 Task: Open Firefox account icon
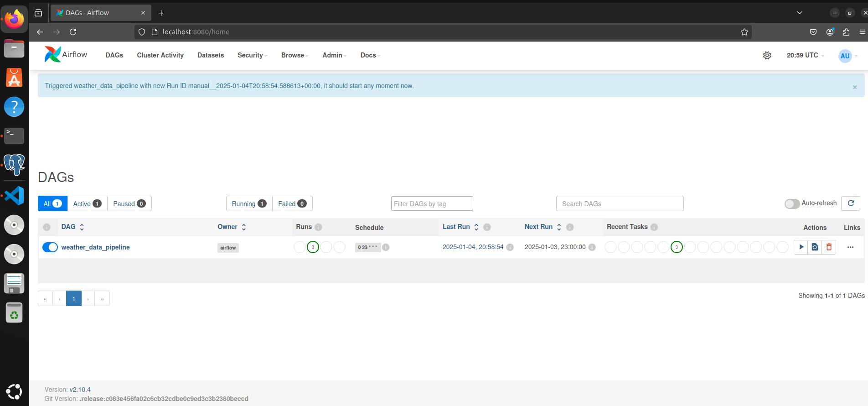coord(830,32)
